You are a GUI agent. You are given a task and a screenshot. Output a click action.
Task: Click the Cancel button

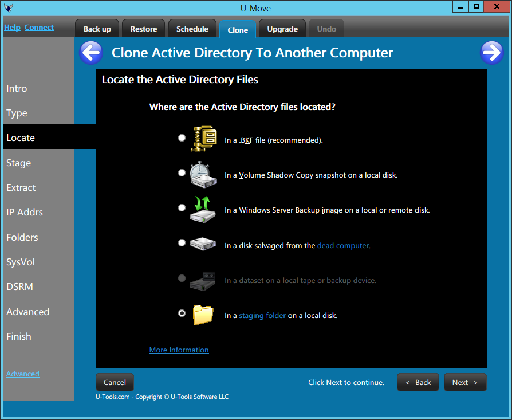point(115,382)
